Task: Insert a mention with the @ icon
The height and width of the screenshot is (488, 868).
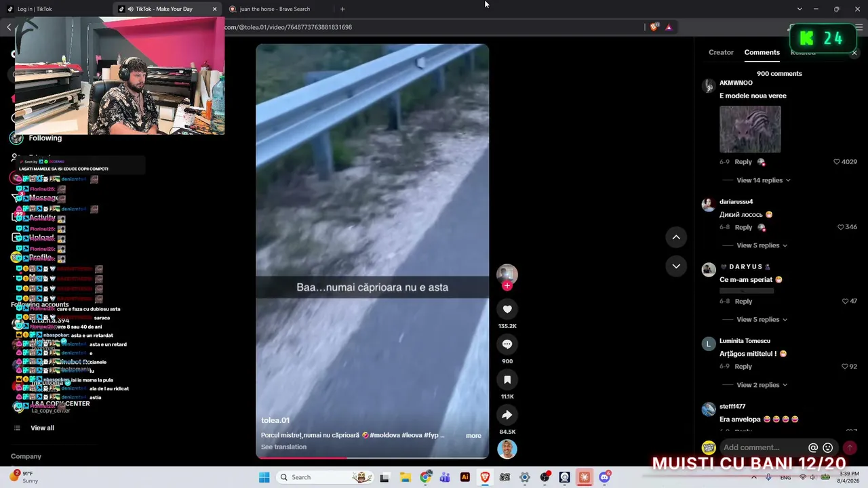Action: coord(813,447)
